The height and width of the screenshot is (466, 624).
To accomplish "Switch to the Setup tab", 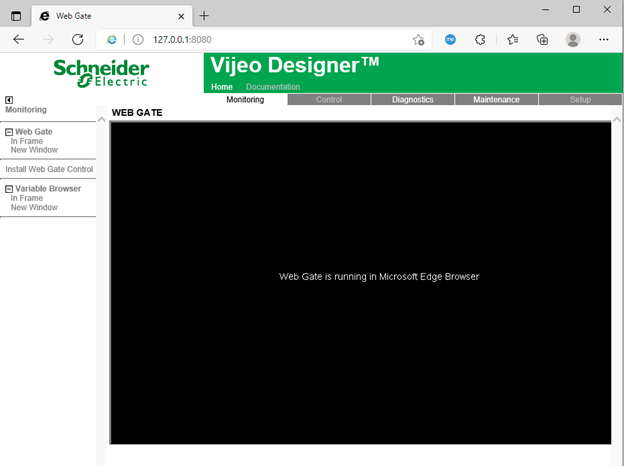I will [x=580, y=99].
